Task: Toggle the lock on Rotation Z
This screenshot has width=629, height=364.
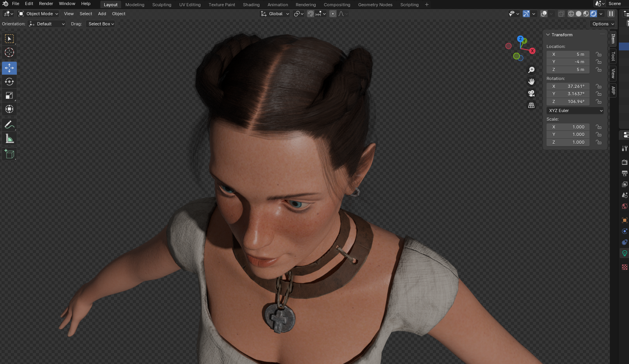Action: tap(599, 102)
